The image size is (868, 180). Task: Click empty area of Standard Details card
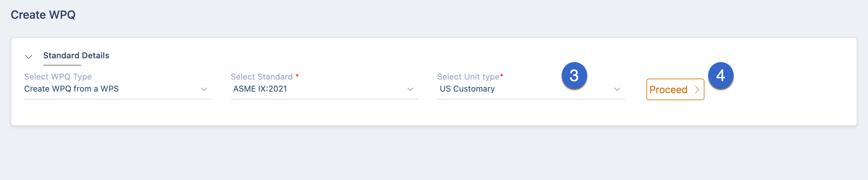tap(434, 113)
